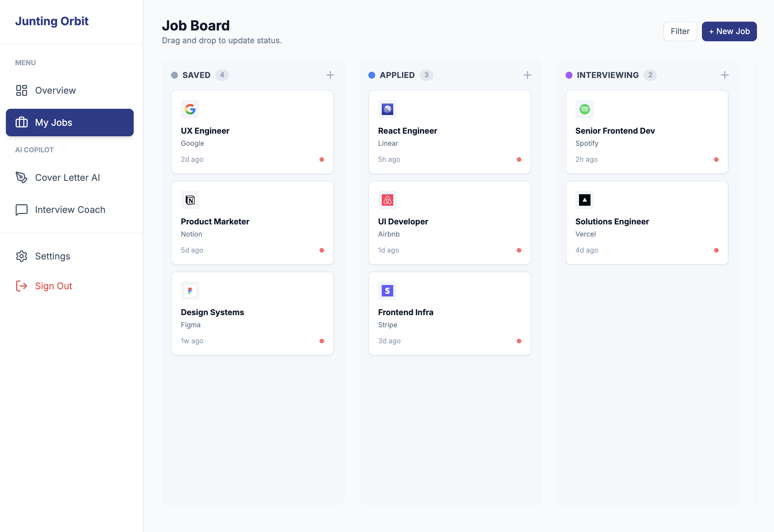Click the Google logo on UX Engineer card
Viewport: 774px width, 532px height.
(190, 109)
